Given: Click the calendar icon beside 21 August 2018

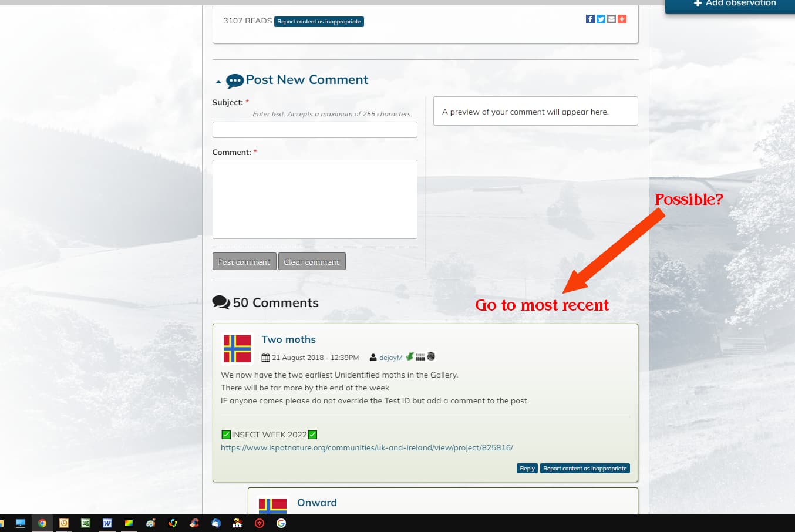Looking at the screenshot, I should click(x=265, y=357).
